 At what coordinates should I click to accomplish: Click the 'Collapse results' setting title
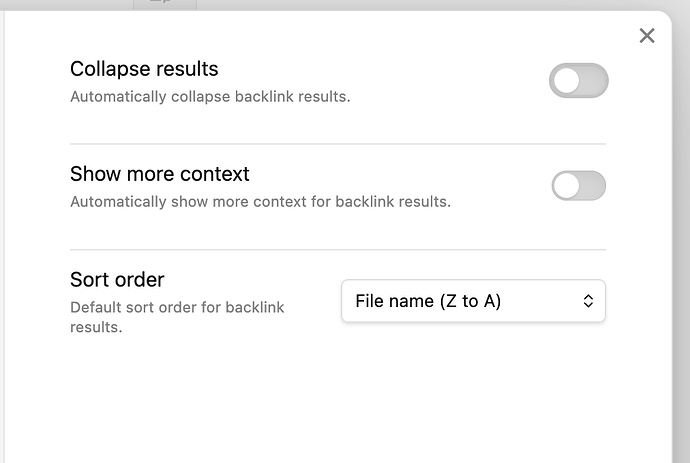click(144, 69)
